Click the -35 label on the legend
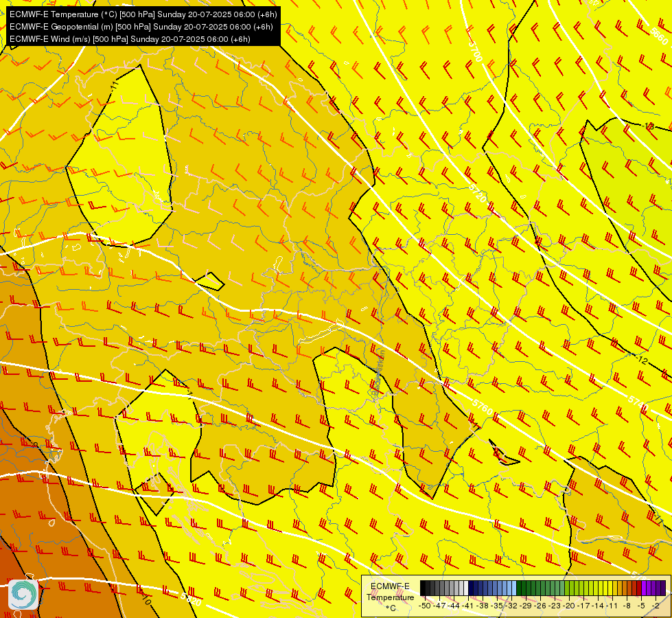 pyautogui.click(x=497, y=606)
